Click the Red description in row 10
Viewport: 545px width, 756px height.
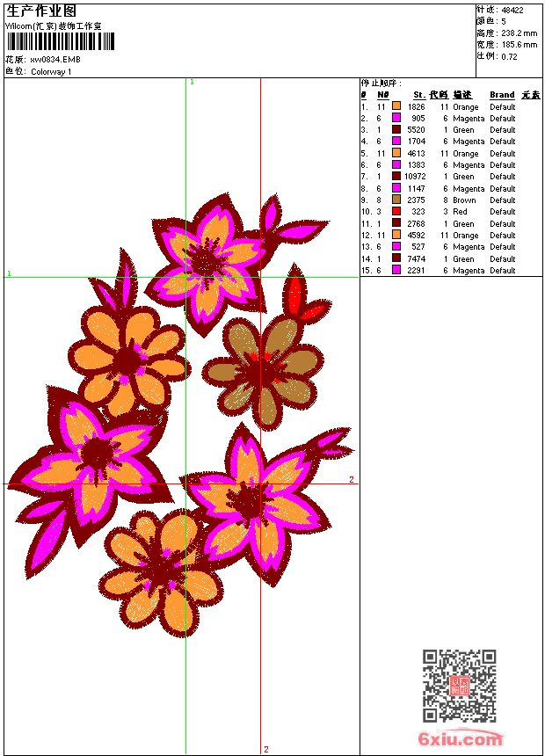(x=460, y=212)
